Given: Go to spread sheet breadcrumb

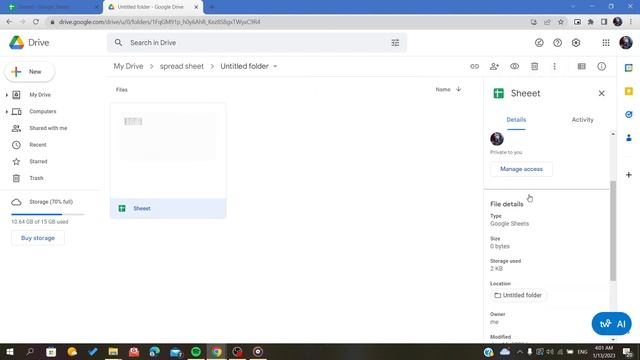Looking at the screenshot, I should (182, 66).
